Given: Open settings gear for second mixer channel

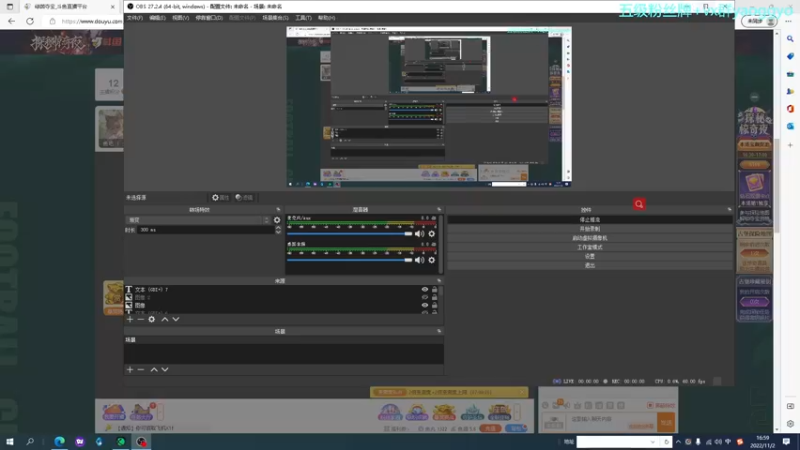Looking at the screenshot, I should [x=432, y=260].
